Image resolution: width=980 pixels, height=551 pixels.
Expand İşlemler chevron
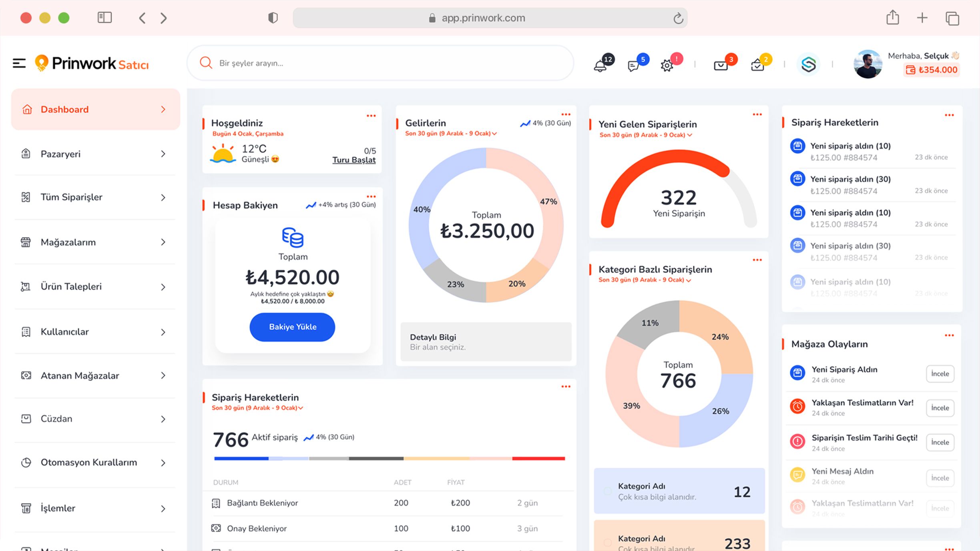click(163, 509)
